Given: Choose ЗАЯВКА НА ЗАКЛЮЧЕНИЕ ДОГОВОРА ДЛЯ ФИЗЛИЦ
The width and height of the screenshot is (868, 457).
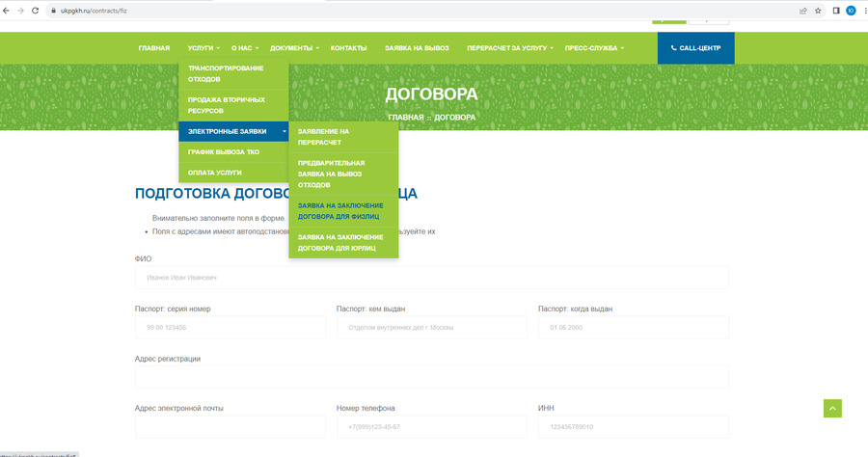Looking at the screenshot, I should click(x=343, y=211).
